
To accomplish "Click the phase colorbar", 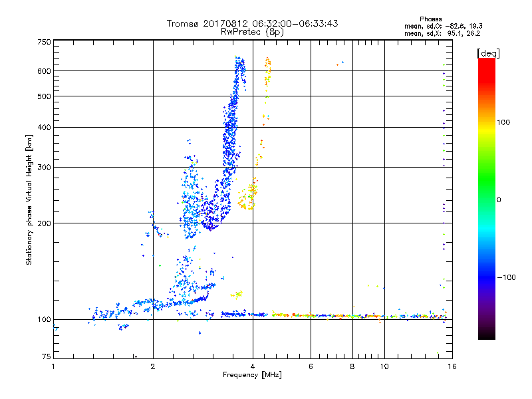I will click(487, 198).
